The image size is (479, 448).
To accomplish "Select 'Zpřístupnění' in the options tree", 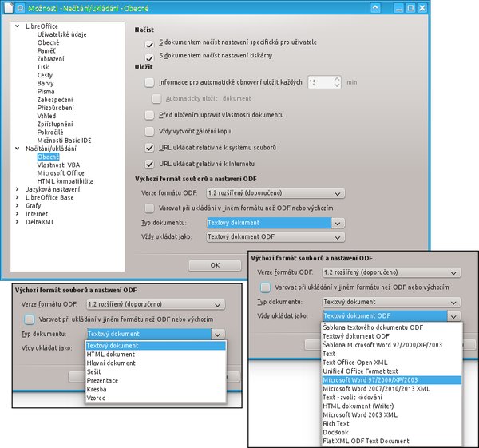I will pyautogui.click(x=55, y=124).
